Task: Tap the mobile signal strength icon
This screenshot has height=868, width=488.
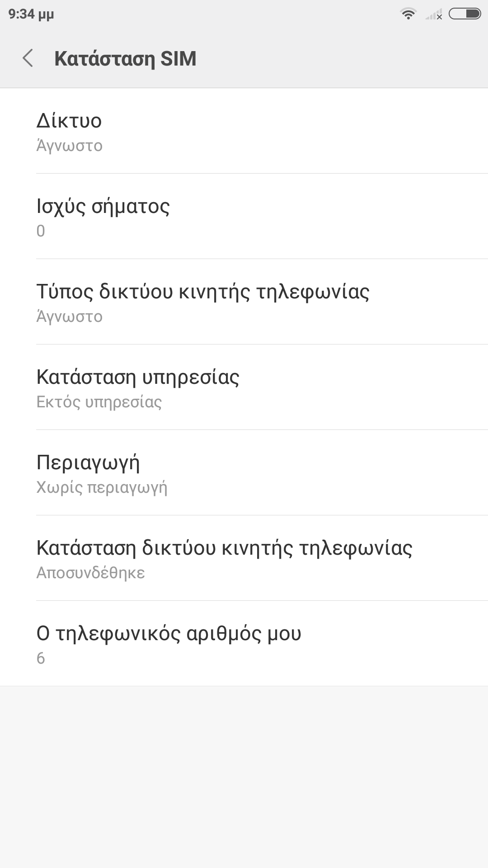Action: tap(434, 15)
